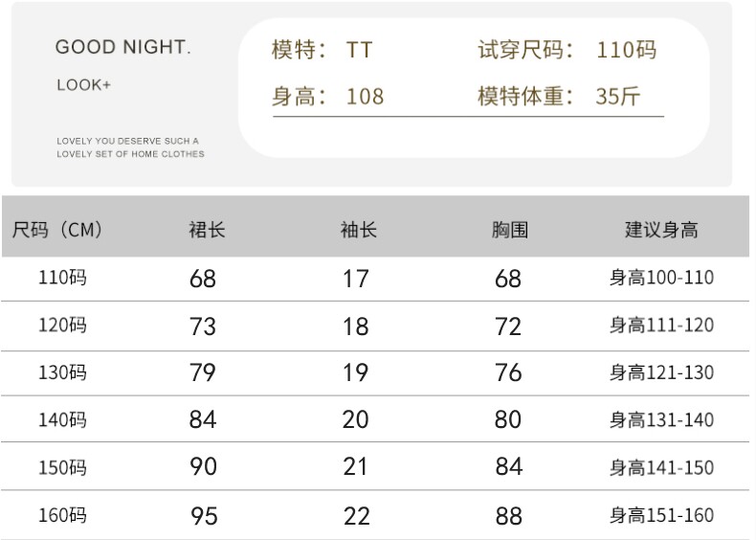
Task: Click the 模特体重 35斤 text
Action: pos(560,96)
